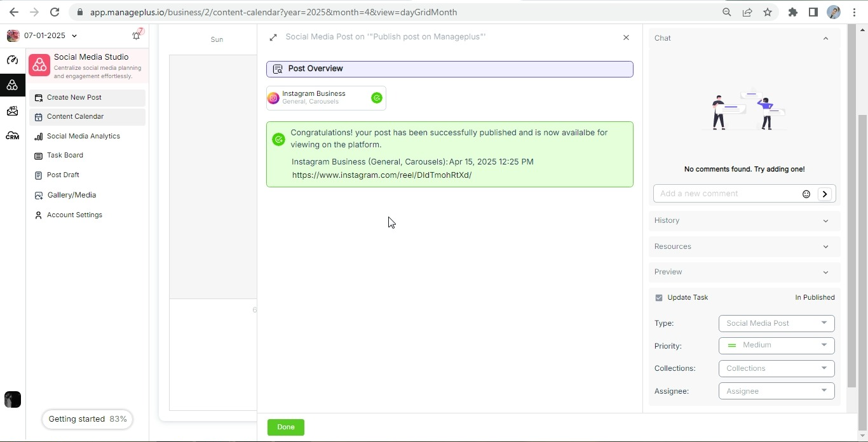Open Account Settings in sidebar

87,215
